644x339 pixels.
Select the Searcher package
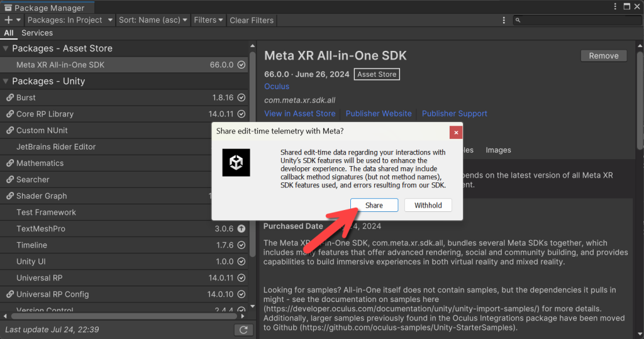pyautogui.click(x=106, y=180)
